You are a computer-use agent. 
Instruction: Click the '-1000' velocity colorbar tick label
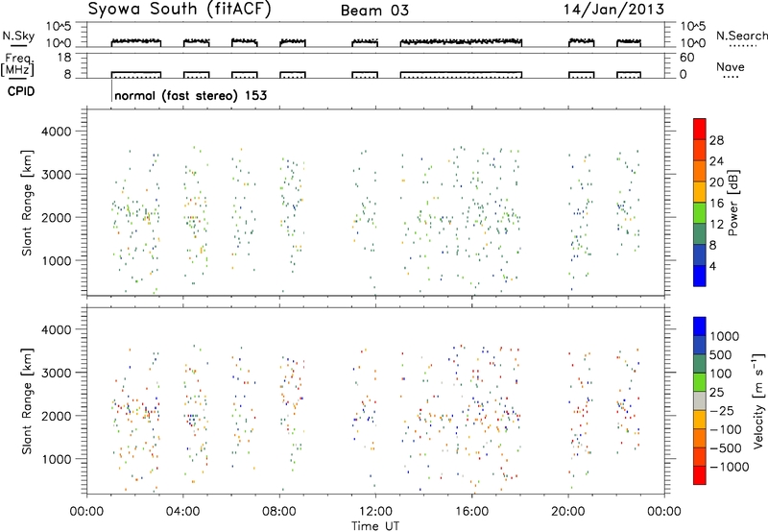[x=730, y=467]
